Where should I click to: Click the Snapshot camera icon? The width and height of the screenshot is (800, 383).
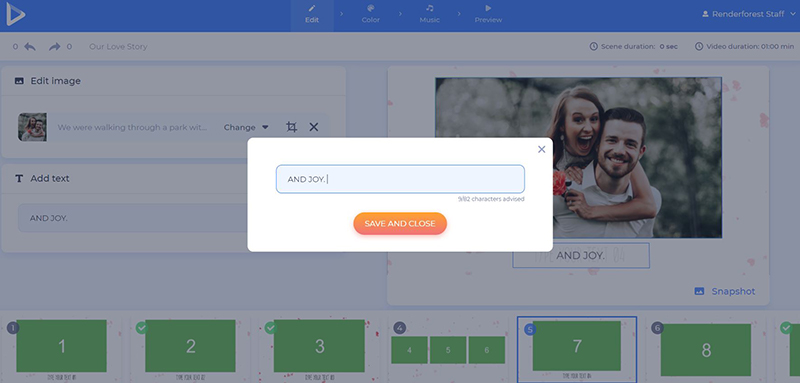pos(699,292)
